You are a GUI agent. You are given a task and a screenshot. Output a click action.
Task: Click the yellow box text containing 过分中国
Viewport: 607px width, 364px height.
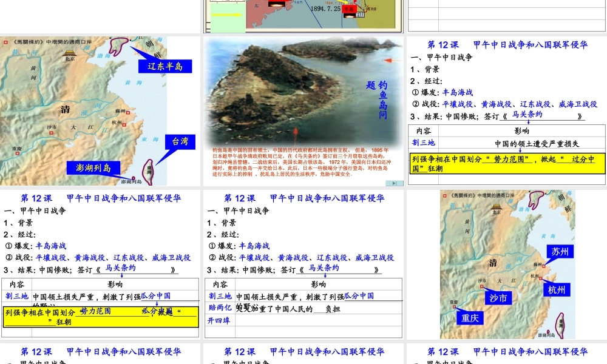point(507,163)
